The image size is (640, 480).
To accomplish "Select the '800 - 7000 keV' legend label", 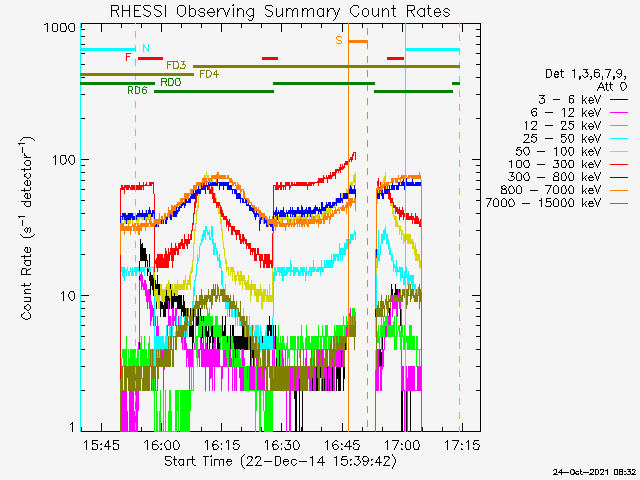I will 551,190.
